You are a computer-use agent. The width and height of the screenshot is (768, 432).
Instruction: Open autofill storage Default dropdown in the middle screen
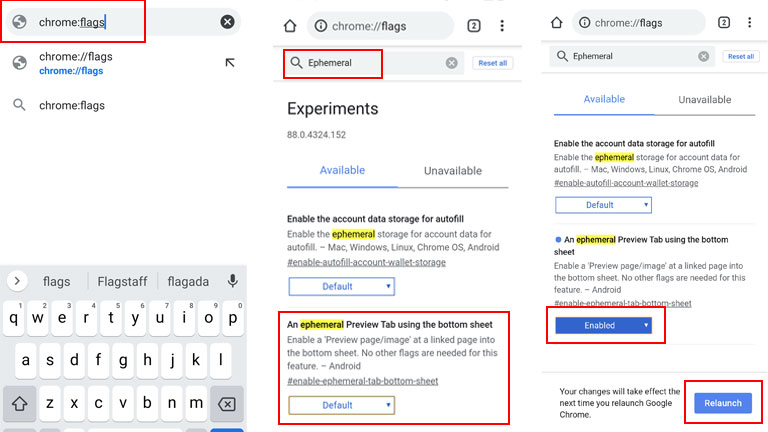pyautogui.click(x=342, y=287)
